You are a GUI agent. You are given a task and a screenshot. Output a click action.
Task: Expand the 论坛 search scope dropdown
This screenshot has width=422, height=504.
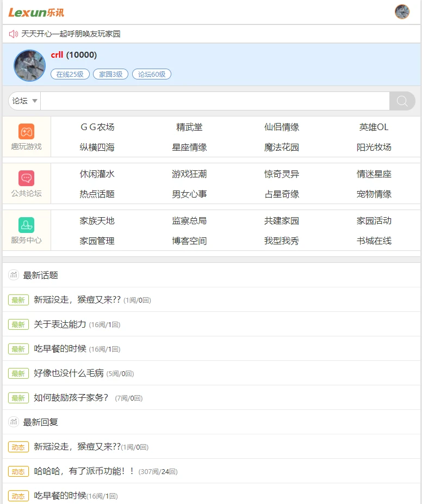(x=24, y=101)
